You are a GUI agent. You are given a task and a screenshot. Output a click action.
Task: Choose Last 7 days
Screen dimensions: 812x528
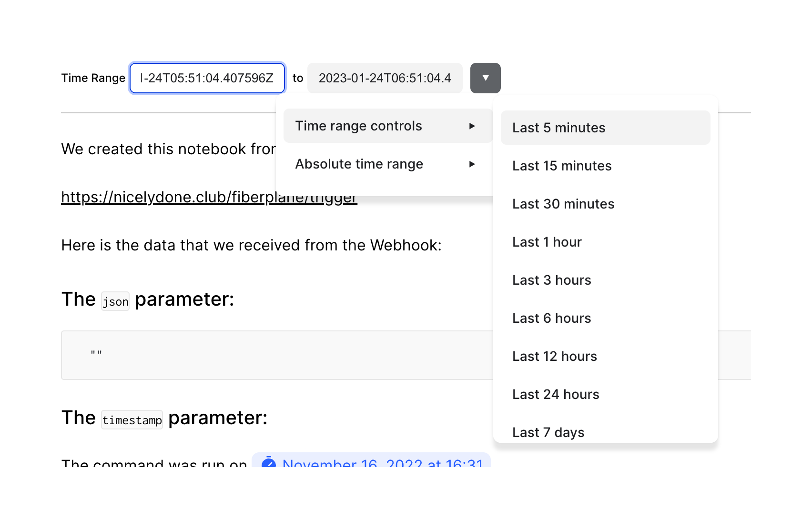click(548, 432)
